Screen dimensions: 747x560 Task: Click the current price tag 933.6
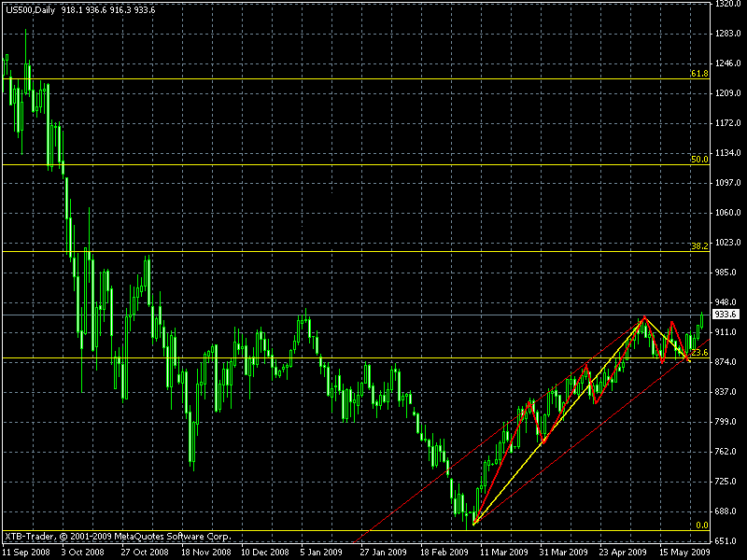click(x=726, y=315)
